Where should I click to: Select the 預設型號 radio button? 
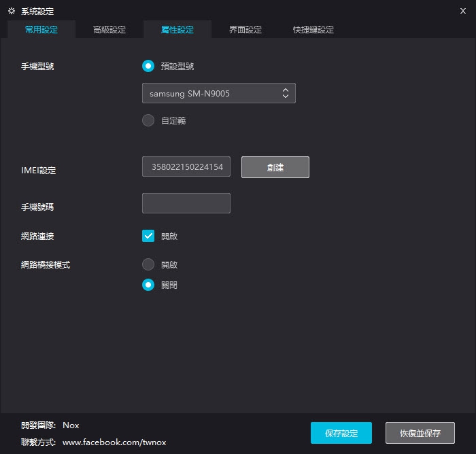[148, 66]
